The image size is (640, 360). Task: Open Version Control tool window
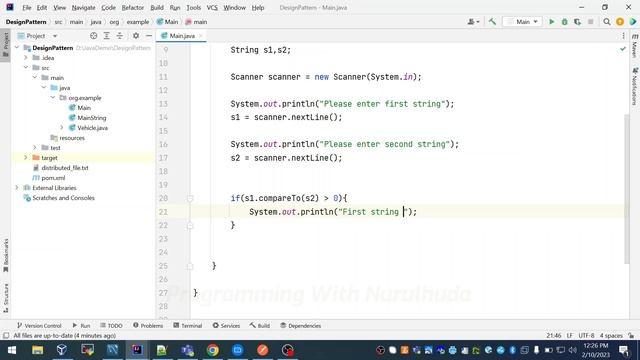[39, 326]
